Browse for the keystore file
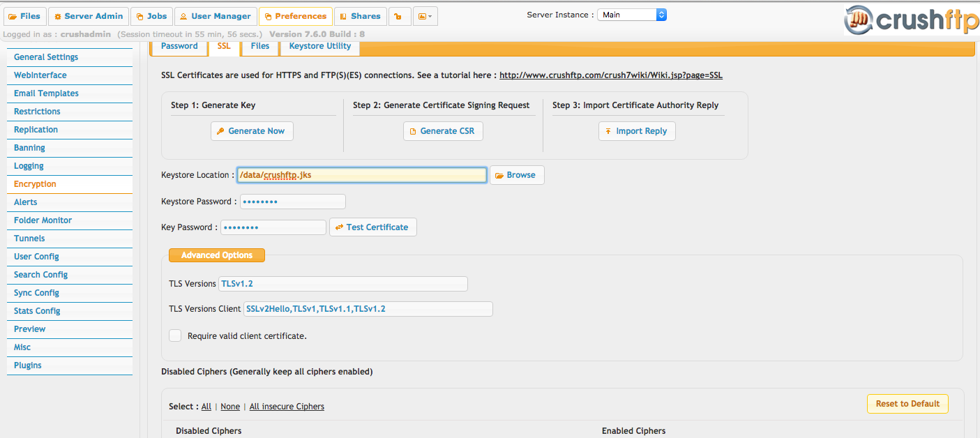Image resolution: width=980 pixels, height=438 pixels. [x=517, y=175]
